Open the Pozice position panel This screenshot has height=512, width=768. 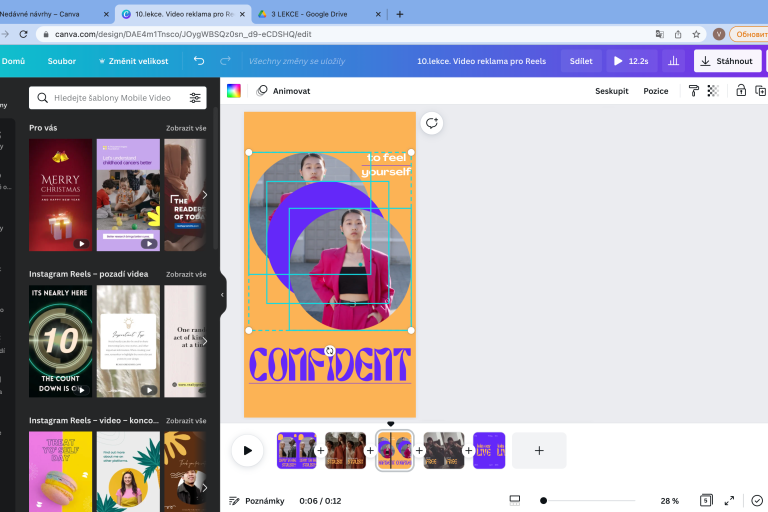click(656, 90)
